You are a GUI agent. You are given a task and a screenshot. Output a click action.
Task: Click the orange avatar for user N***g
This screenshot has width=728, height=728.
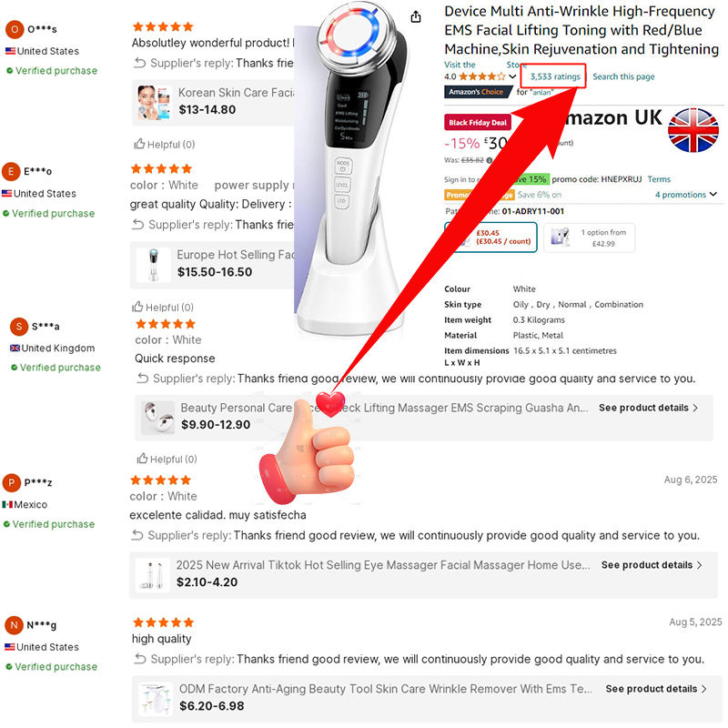click(x=14, y=625)
